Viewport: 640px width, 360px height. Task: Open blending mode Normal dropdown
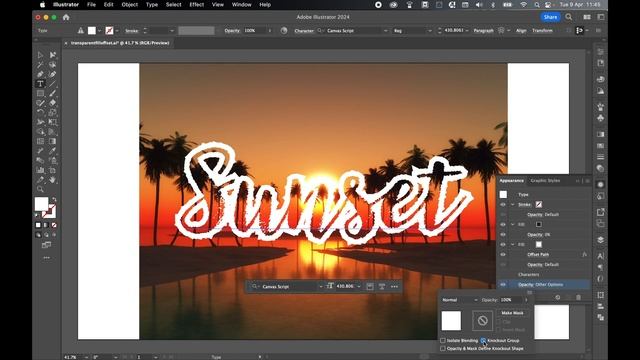[460, 300]
